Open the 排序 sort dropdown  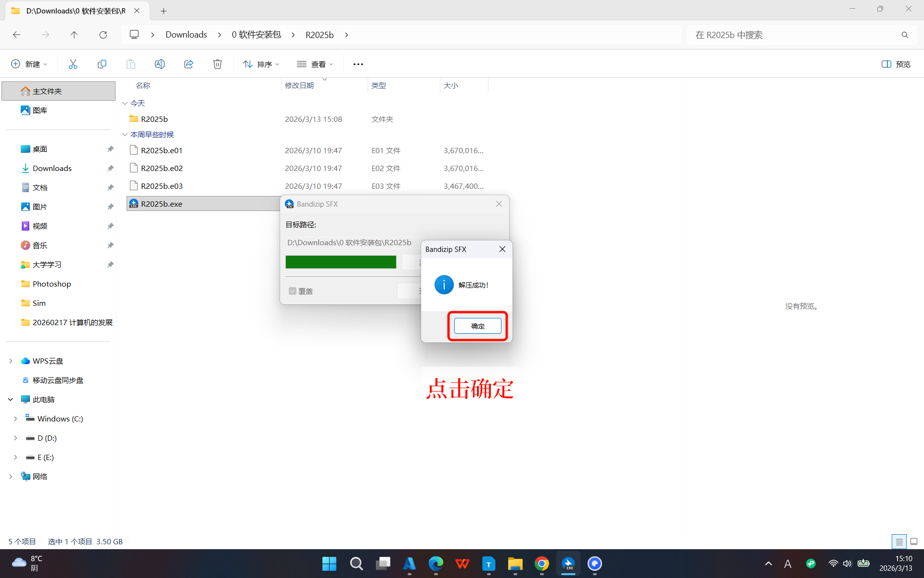[x=261, y=64]
